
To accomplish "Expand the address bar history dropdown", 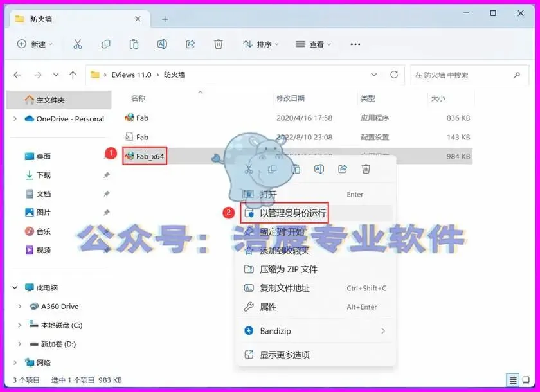I will 373,75.
